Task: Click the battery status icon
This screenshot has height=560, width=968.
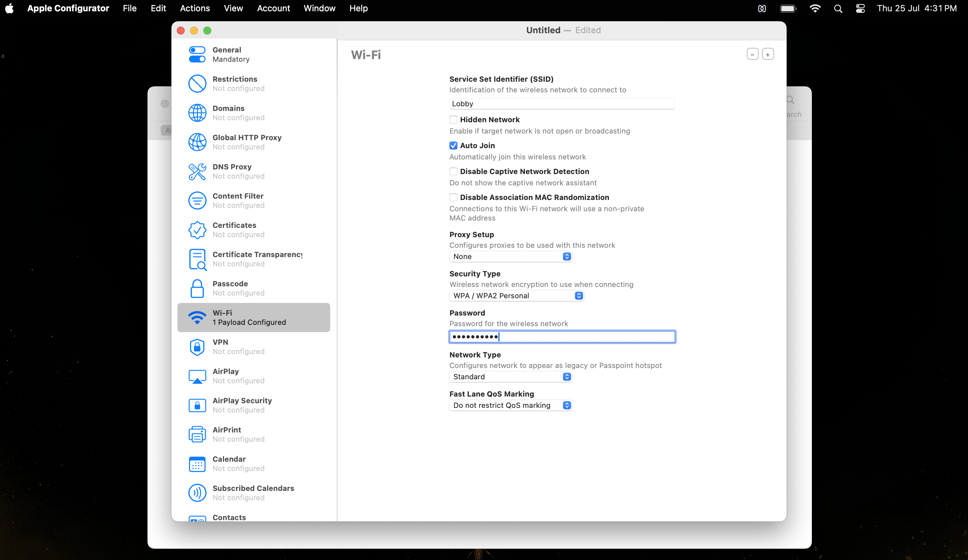Action: point(788,8)
